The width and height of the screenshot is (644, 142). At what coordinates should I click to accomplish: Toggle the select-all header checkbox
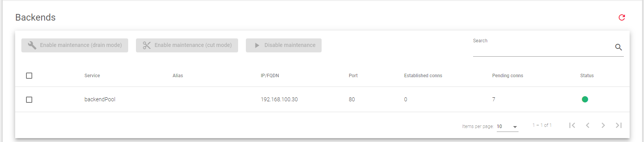click(x=29, y=76)
